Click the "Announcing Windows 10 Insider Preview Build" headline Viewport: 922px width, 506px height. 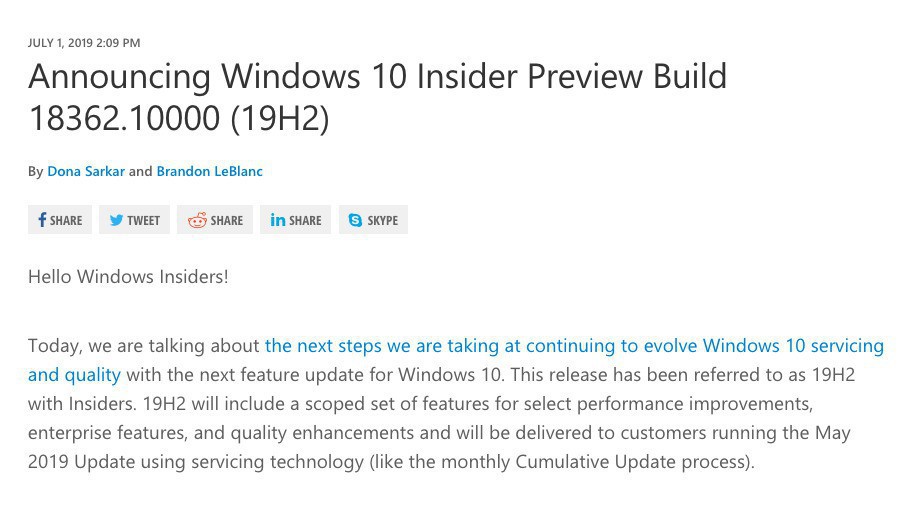click(x=377, y=76)
